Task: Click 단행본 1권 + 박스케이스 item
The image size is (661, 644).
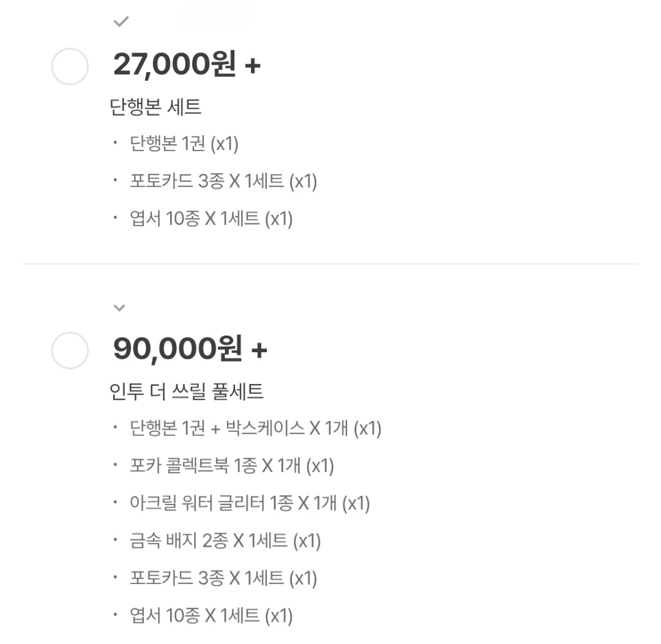Action: tap(255, 428)
